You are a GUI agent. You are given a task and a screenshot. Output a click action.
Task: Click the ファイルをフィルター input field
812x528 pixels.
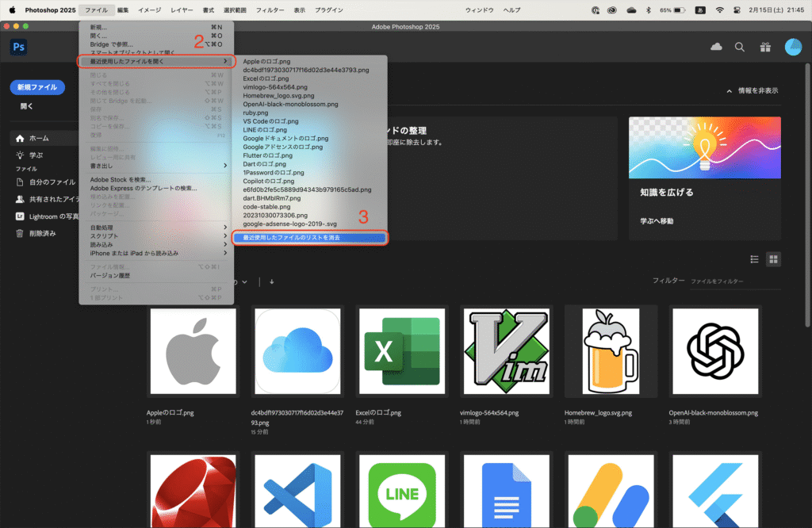pyautogui.click(x=734, y=281)
